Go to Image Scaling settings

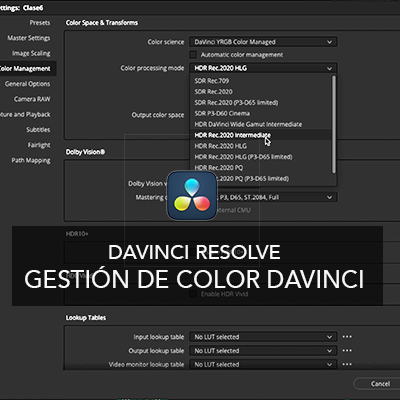click(31, 53)
